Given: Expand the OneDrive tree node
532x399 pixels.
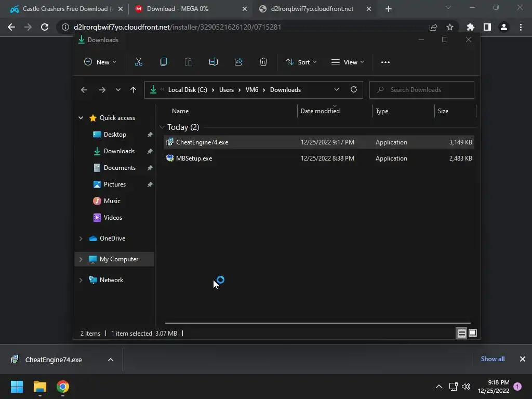Looking at the screenshot, I should click(x=81, y=238).
